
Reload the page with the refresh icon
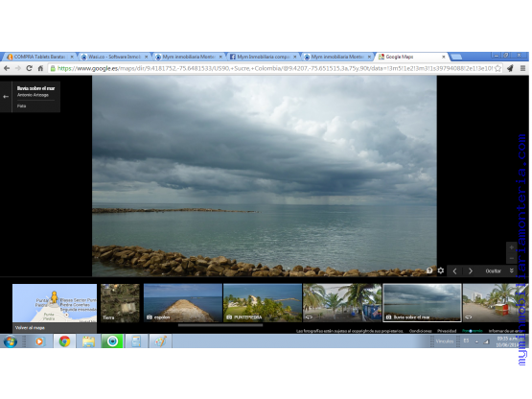pyautogui.click(x=29, y=68)
